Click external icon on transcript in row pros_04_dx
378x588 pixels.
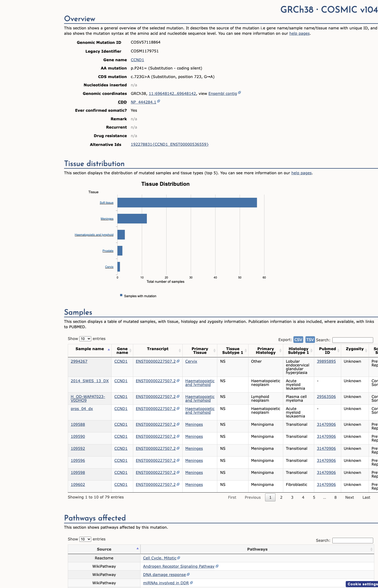(178, 408)
